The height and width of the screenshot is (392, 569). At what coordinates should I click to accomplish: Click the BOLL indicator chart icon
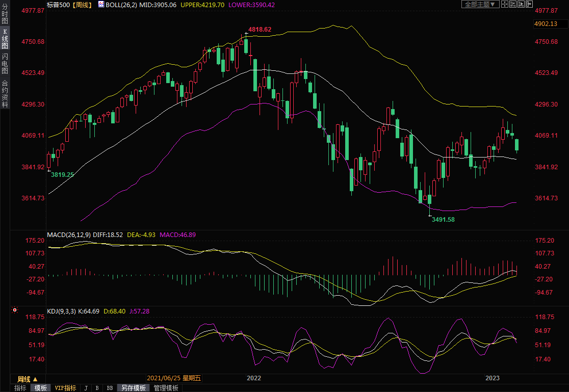coord(101,5)
